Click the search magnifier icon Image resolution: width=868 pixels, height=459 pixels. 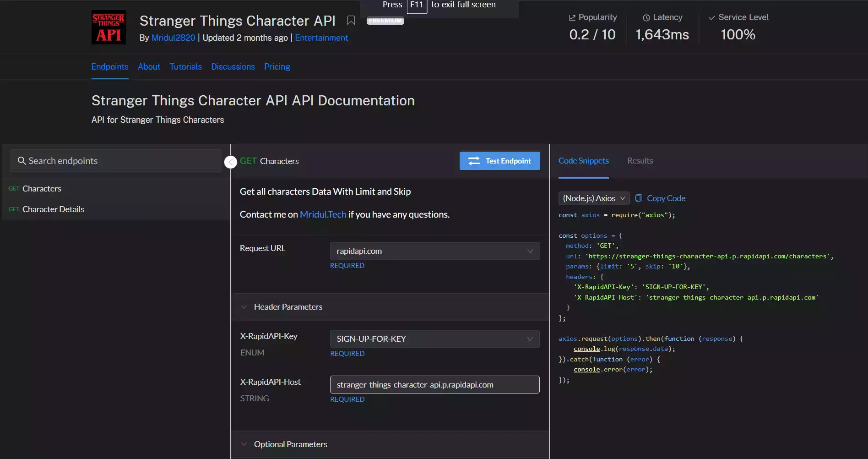(22, 161)
